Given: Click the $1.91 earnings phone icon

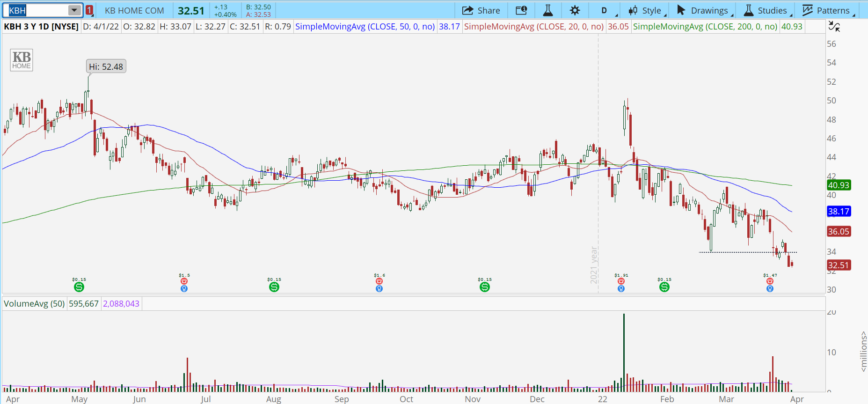Looking at the screenshot, I should coord(621,281).
